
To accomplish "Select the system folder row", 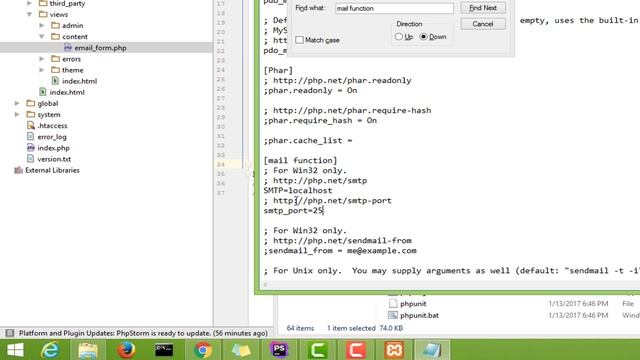I will coord(49,114).
